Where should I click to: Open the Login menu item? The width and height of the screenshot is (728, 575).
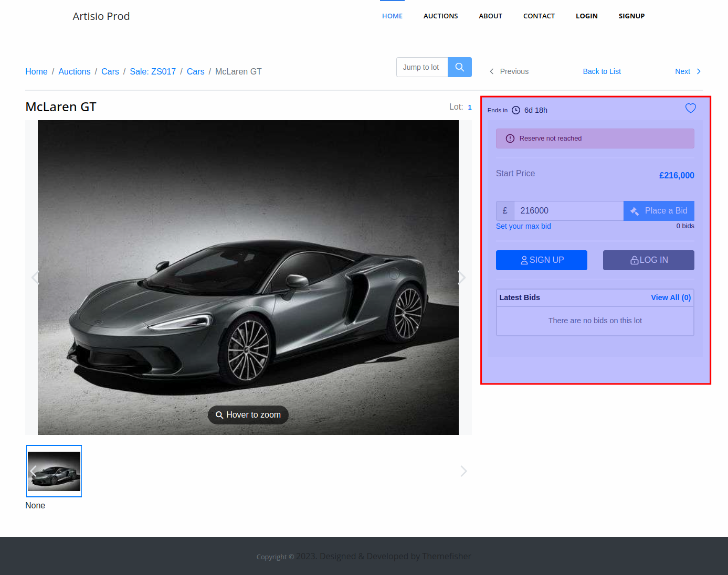coord(587,16)
